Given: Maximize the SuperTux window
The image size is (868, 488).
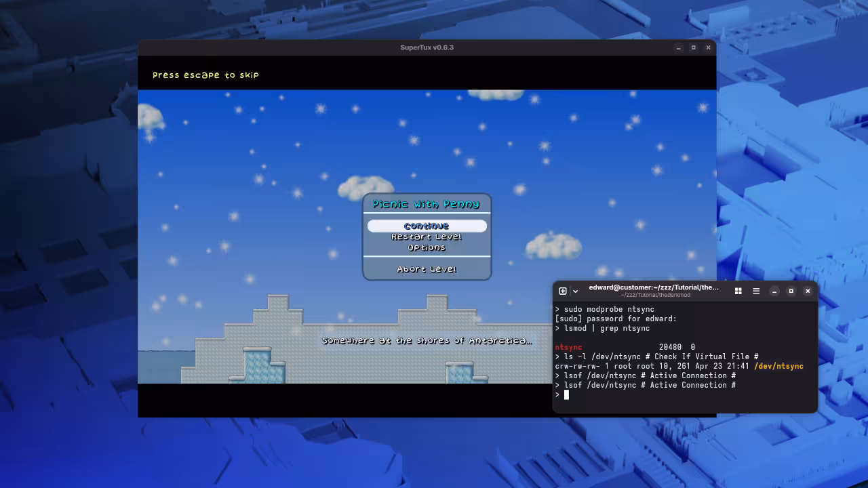Looking at the screenshot, I should coord(693,47).
